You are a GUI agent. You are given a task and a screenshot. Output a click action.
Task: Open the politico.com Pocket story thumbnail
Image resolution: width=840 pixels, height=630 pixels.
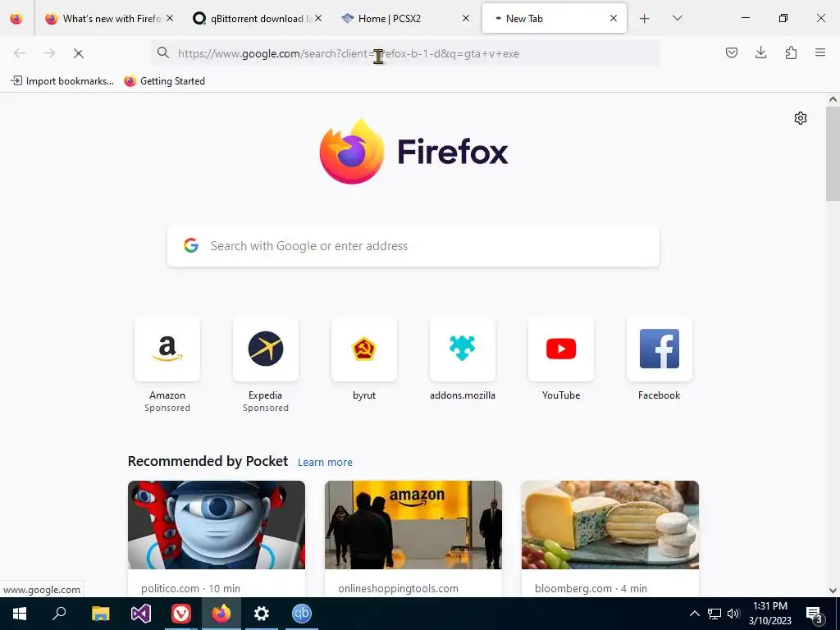tap(217, 525)
